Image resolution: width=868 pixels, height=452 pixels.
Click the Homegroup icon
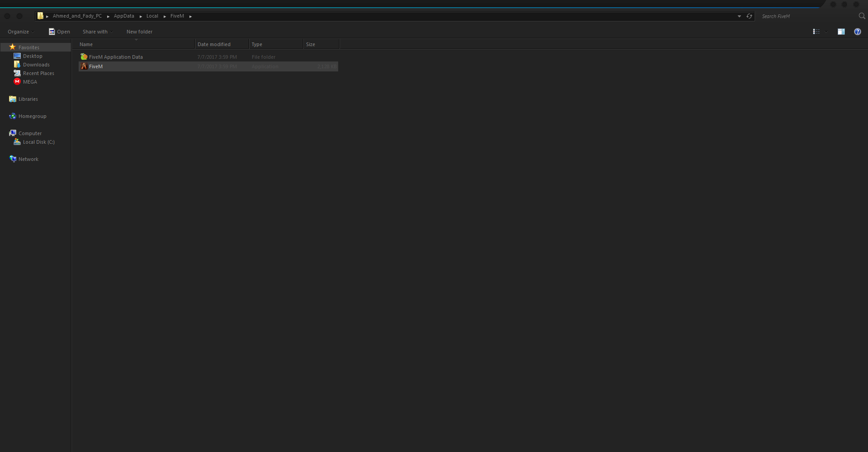tap(13, 116)
